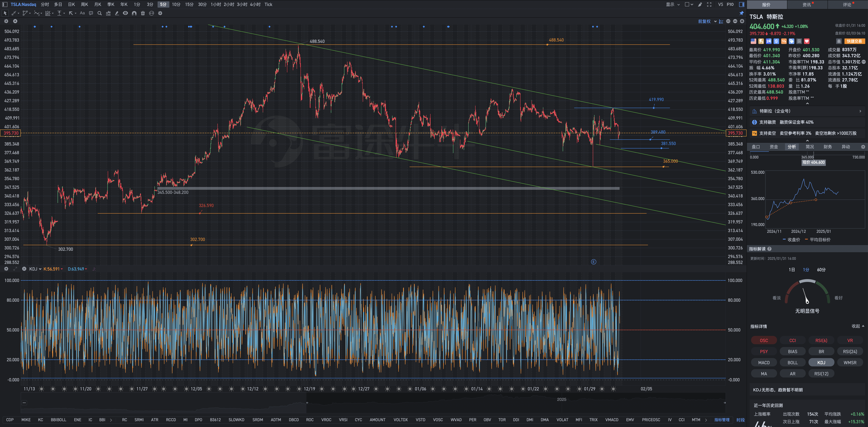This screenshot has width=868, height=427.
Task: Click the VS compare button
Action: (720, 4)
